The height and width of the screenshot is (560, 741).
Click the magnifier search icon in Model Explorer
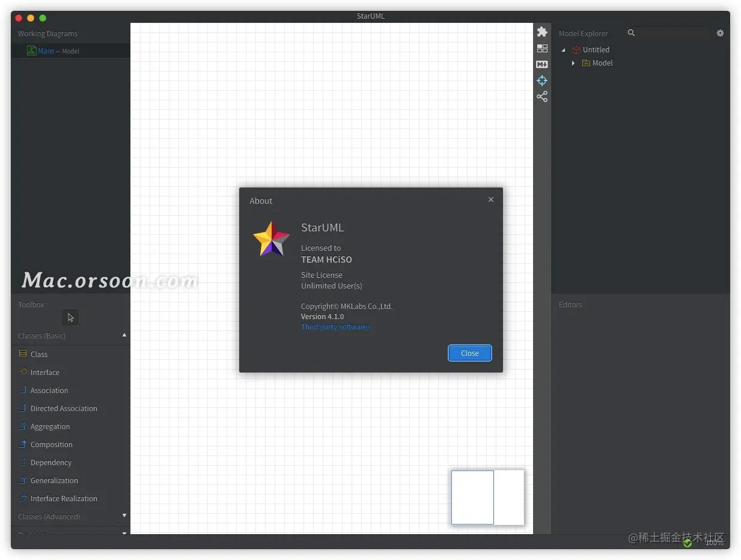tap(631, 32)
